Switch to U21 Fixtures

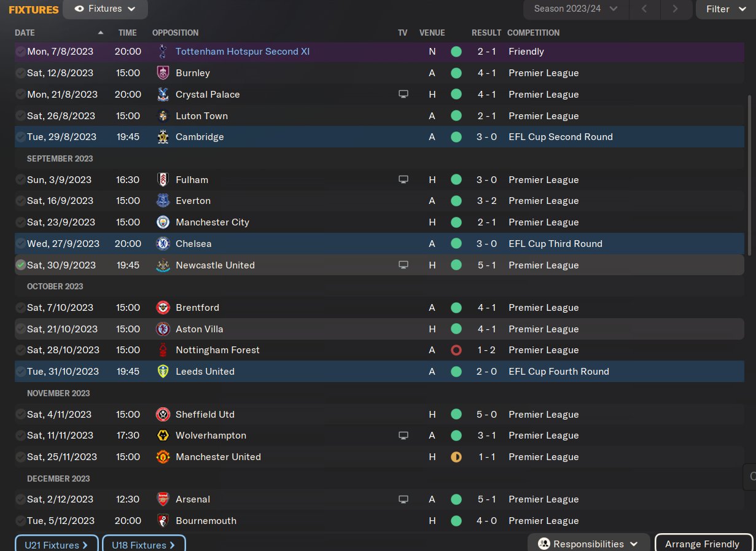(x=56, y=545)
